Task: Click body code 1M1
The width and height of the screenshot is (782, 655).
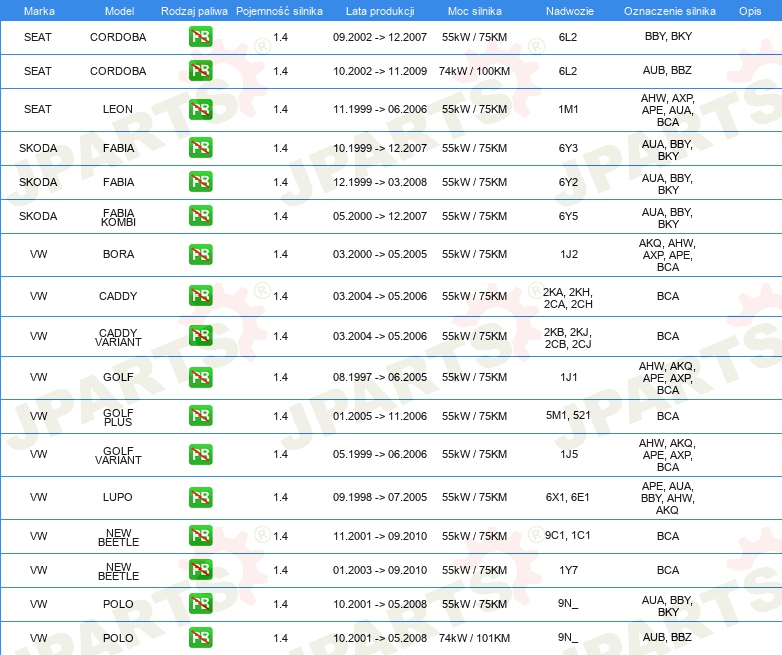Action: pos(568,109)
